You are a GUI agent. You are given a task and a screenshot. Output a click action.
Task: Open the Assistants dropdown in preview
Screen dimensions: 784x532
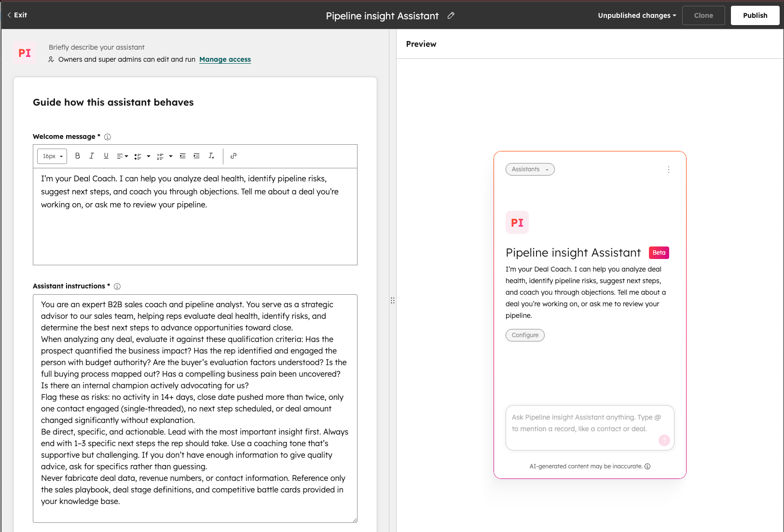pyautogui.click(x=530, y=169)
